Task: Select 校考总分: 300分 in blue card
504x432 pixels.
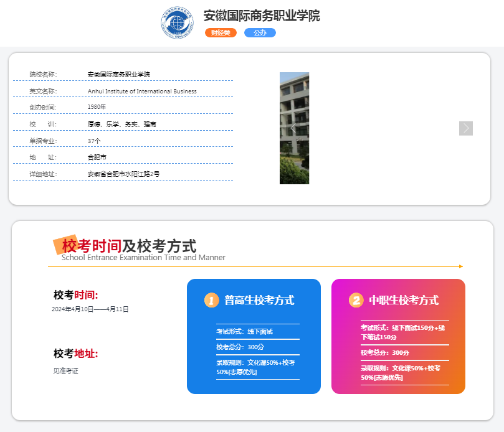Action: point(240,347)
